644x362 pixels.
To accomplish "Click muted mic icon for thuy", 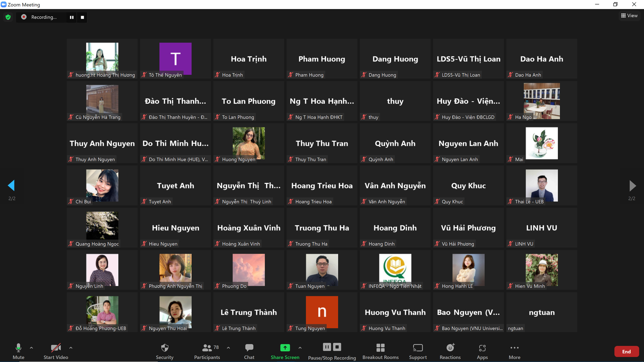I will click(364, 117).
